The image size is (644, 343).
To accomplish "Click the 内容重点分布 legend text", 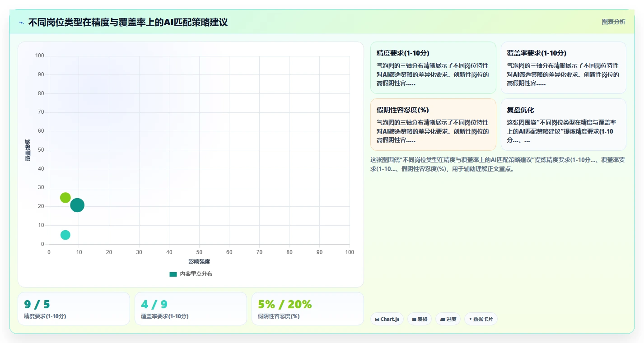I will (x=196, y=274).
